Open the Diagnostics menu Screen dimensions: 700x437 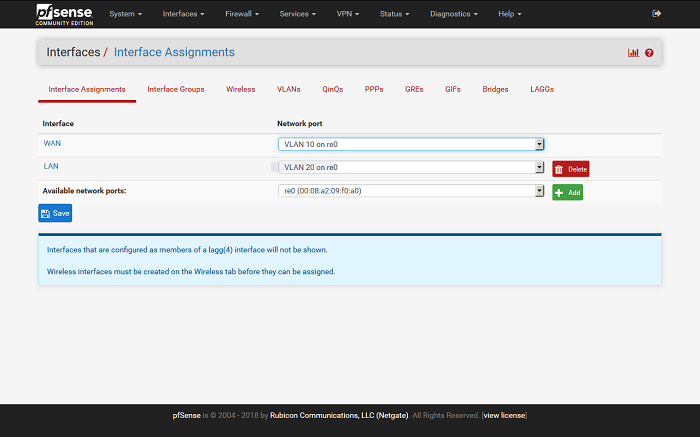click(x=453, y=14)
